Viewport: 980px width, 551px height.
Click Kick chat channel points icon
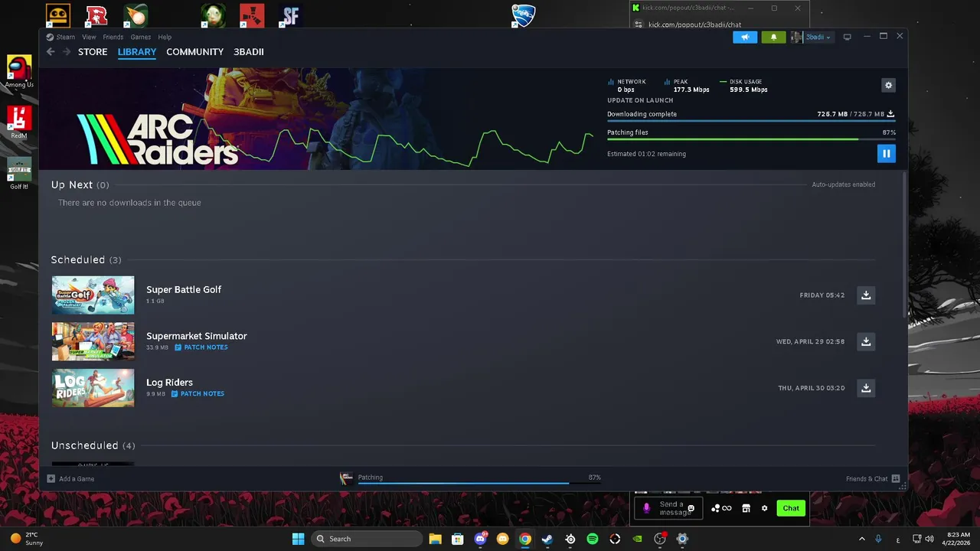pos(721,508)
